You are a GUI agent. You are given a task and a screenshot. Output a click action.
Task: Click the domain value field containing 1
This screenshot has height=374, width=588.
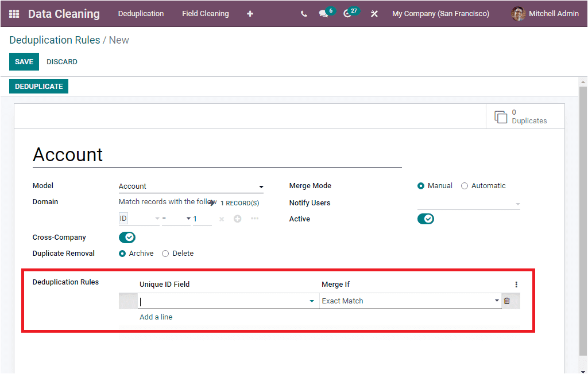pos(202,219)
